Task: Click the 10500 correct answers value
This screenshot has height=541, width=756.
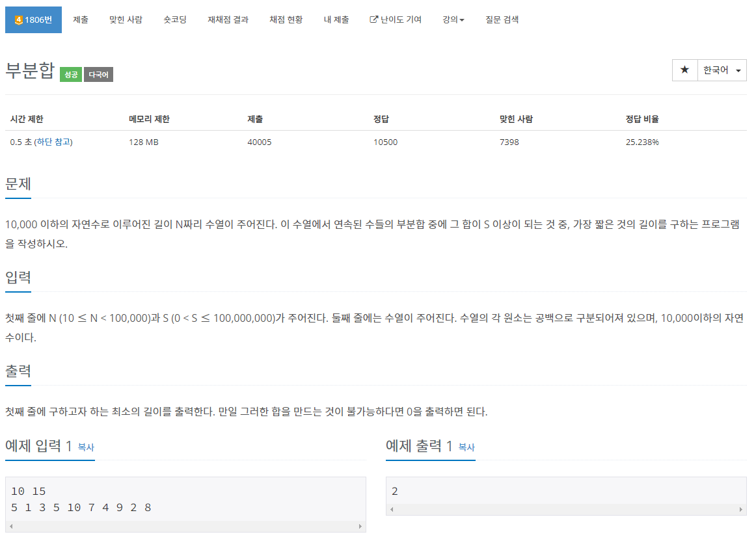Action: [x=386, y=142]
